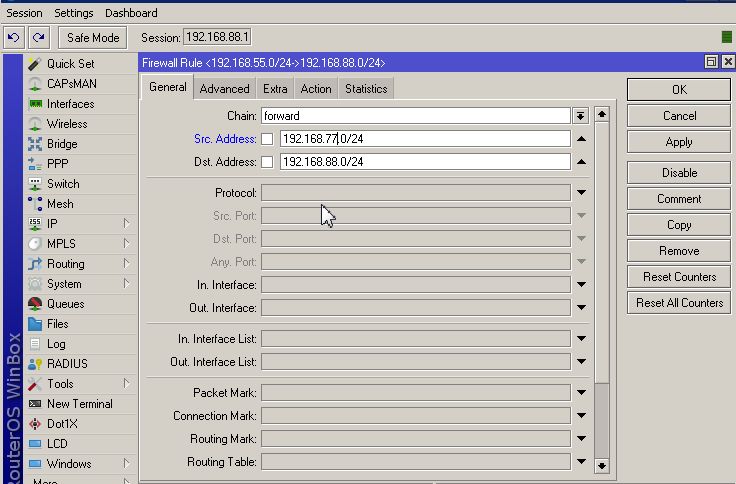
Task: Open the CAPsMAN sidebar icon
Action: (35, 84)
